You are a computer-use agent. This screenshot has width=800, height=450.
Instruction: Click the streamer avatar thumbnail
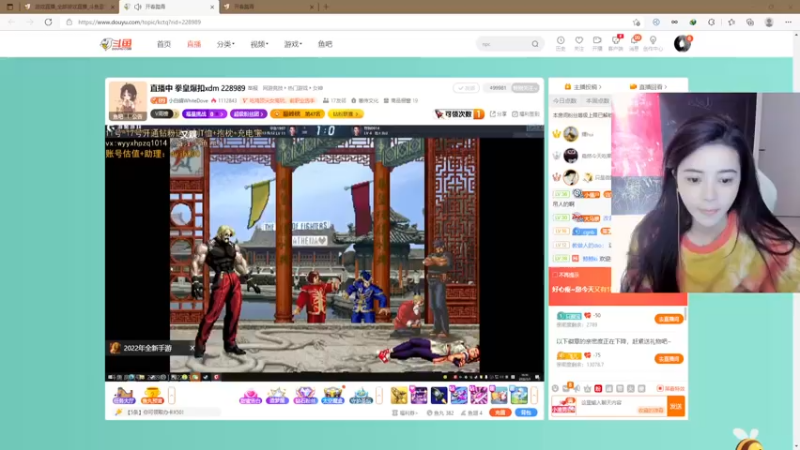pyautogui.click(x=128, y=101)
